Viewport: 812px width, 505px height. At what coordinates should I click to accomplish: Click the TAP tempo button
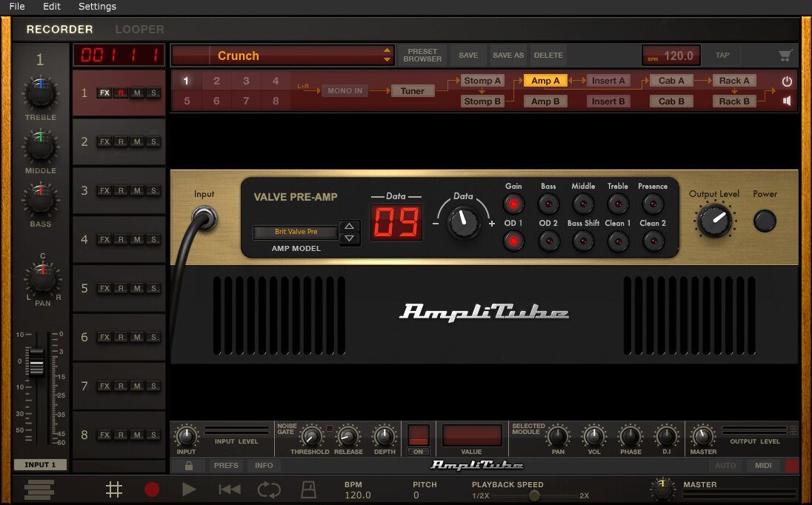[x=722, y=56]
